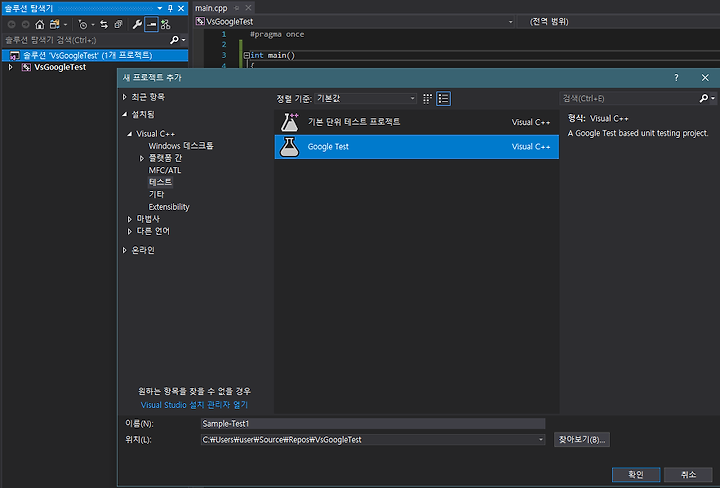Image resolution: width=720 pixels, height=488 pixels.
Task: Select the 기타 category
Action: point(156,195)
